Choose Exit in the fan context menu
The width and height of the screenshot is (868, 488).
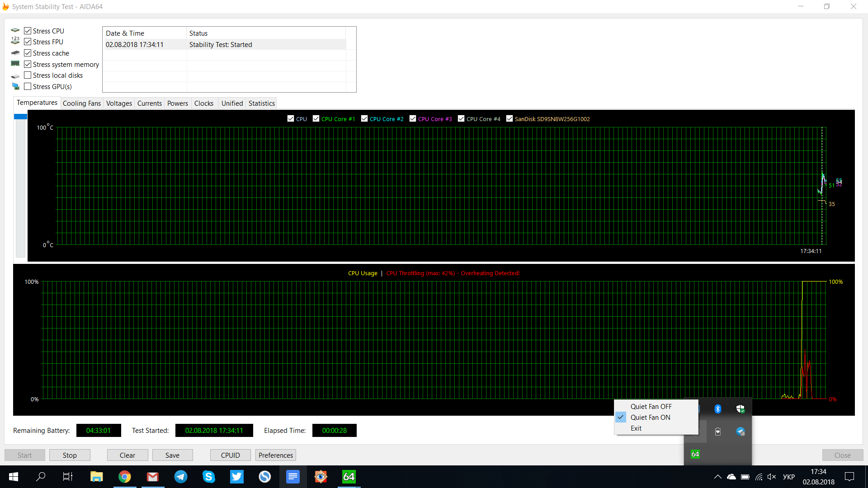pos(636,428)
